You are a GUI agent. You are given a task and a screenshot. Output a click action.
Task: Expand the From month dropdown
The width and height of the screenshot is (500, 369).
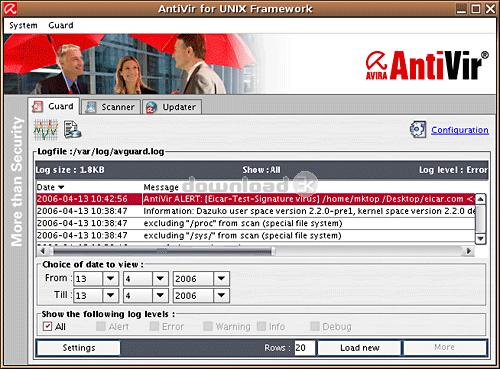[x=160, y=278]
